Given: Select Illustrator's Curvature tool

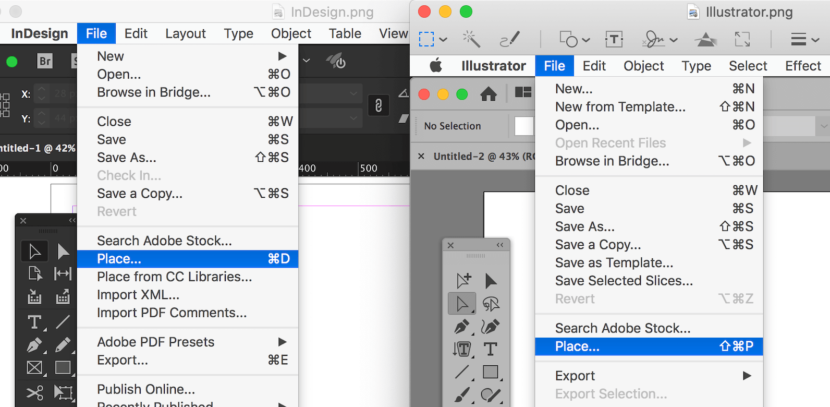Looking at the screenshot, I should [x=490, y=327].
